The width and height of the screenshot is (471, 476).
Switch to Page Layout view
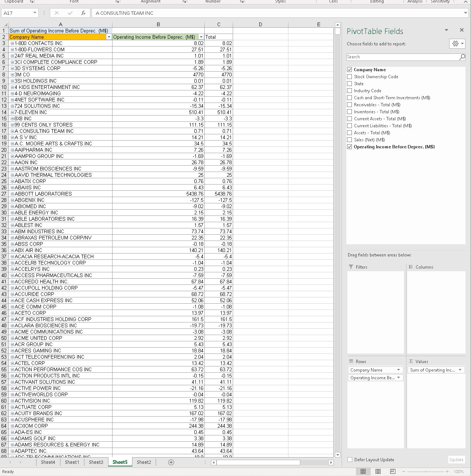coord(378,471)
